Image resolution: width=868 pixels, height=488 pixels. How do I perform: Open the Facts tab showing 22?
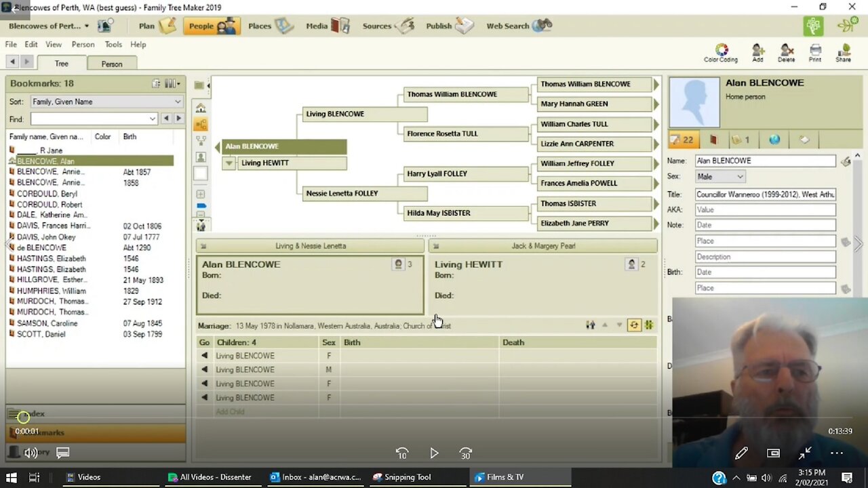(x=682, y=140)
